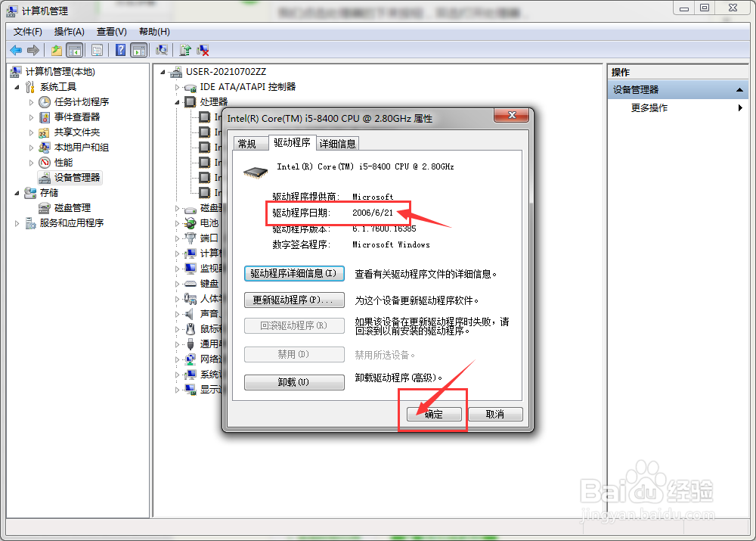Viewport: 756px width, 541px height.
Task: Open the 操作(A) menu
Action: click(70, 32)
